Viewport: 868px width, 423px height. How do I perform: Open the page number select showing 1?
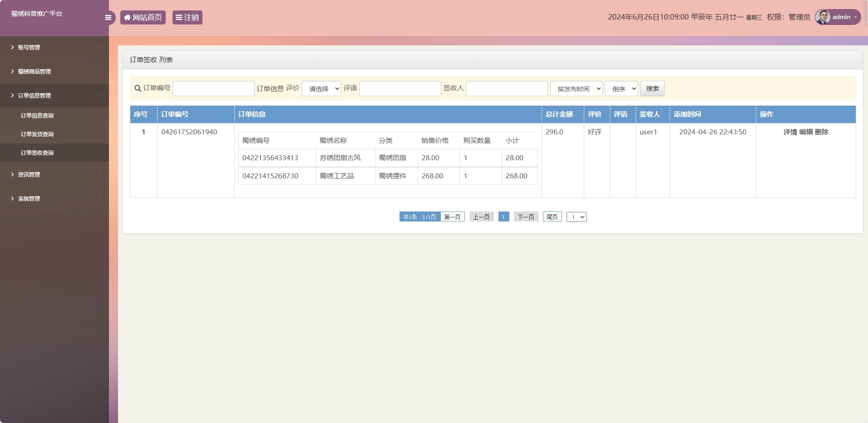[x=577, y=217]
